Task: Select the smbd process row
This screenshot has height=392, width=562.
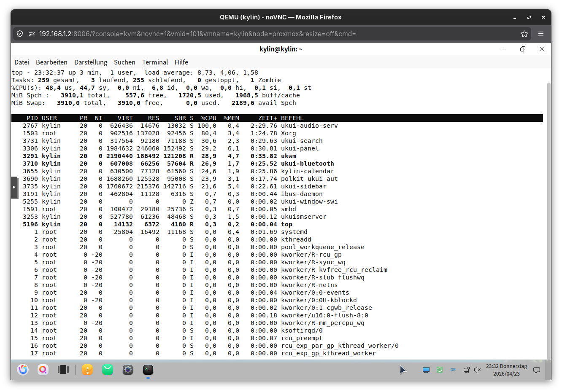Action: (x=277, y=209)
